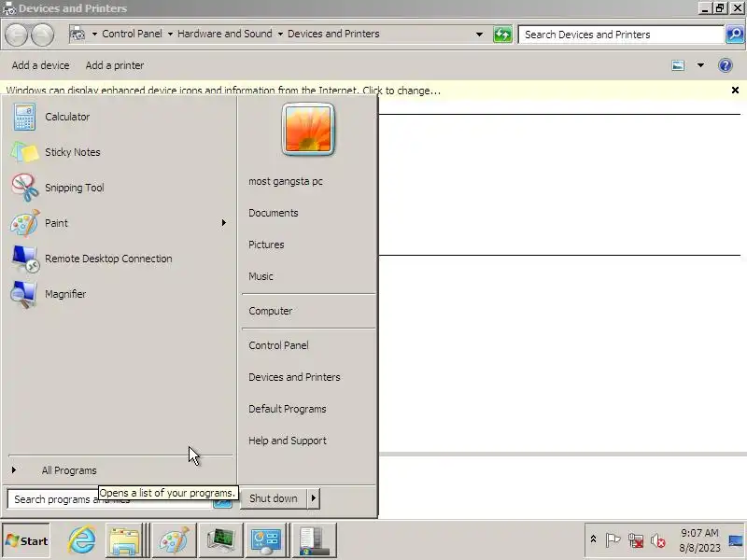Image resolution: width=747 pixels, height=560 pixels.
Task: Expand the Control Panel breadcrumb arrow
Action: point(170,35)
